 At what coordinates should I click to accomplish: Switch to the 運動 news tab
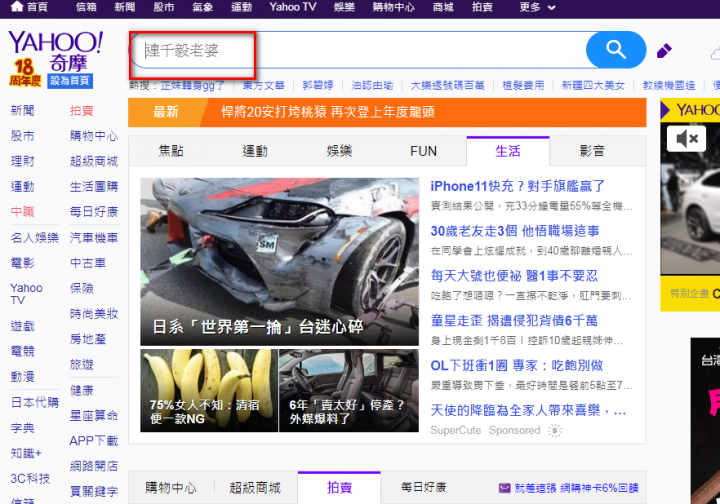tap(255, 151)
